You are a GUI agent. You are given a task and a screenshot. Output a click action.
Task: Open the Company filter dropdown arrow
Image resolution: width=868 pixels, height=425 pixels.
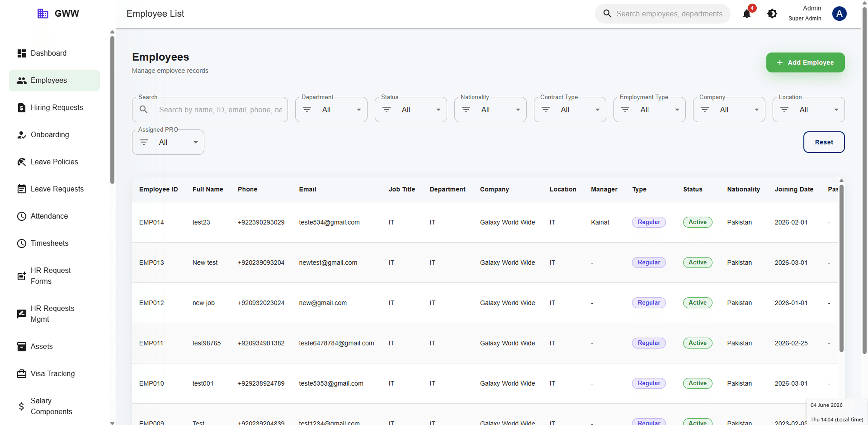coord(757,110)
